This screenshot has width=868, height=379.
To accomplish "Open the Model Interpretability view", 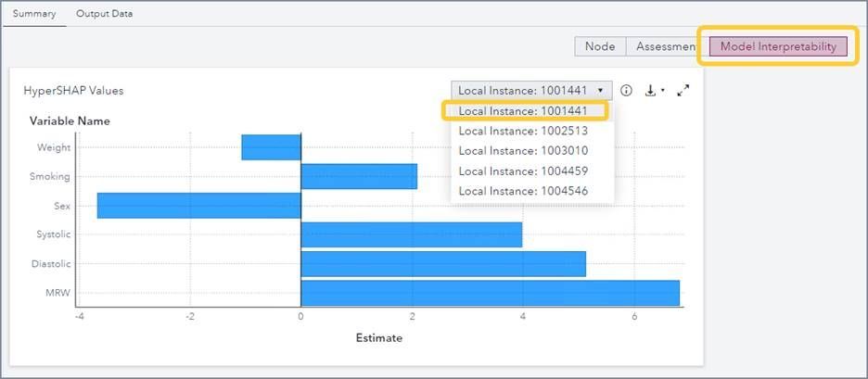I will (778, 46).
